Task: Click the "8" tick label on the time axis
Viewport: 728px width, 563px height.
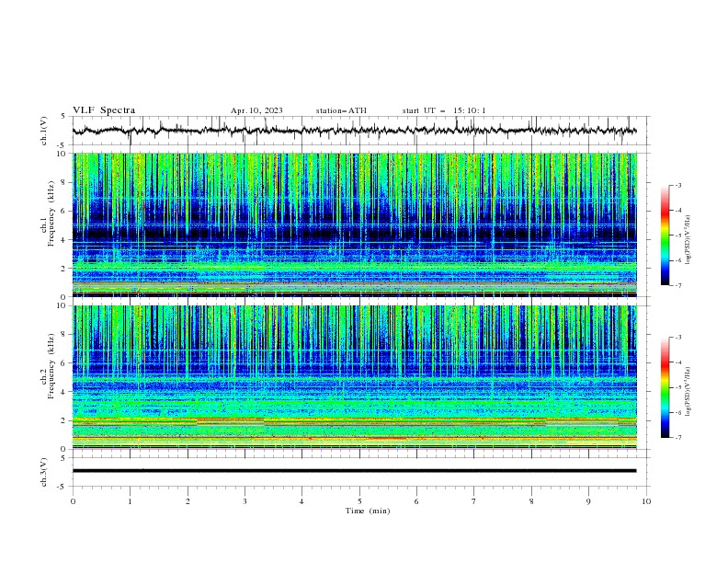Action: [531, 501]
